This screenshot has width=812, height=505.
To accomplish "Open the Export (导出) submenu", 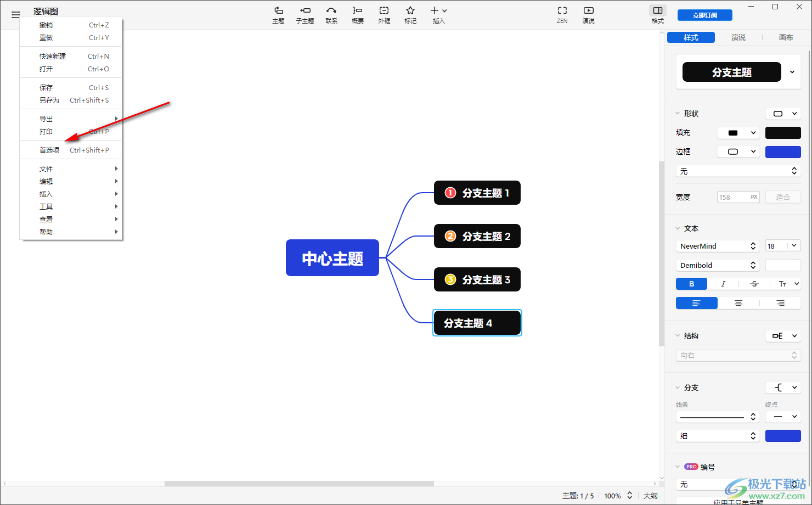I will coord(71,119).
